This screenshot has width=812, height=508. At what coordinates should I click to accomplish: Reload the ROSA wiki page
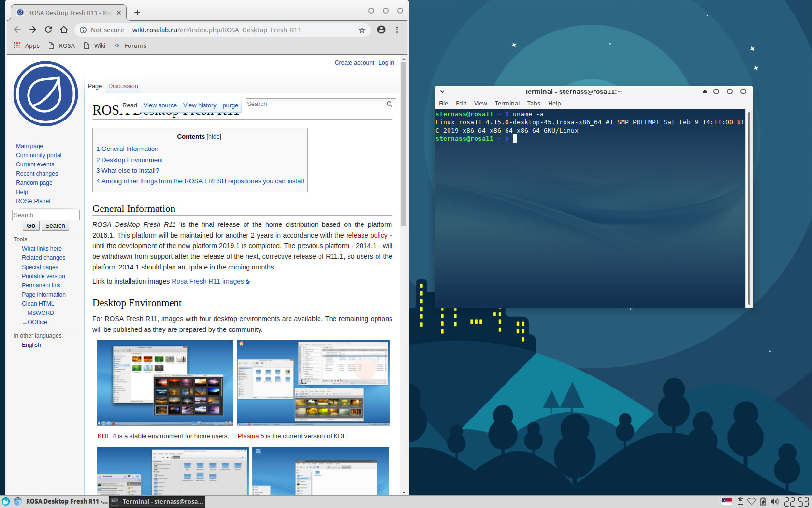(x=48, y=30)
